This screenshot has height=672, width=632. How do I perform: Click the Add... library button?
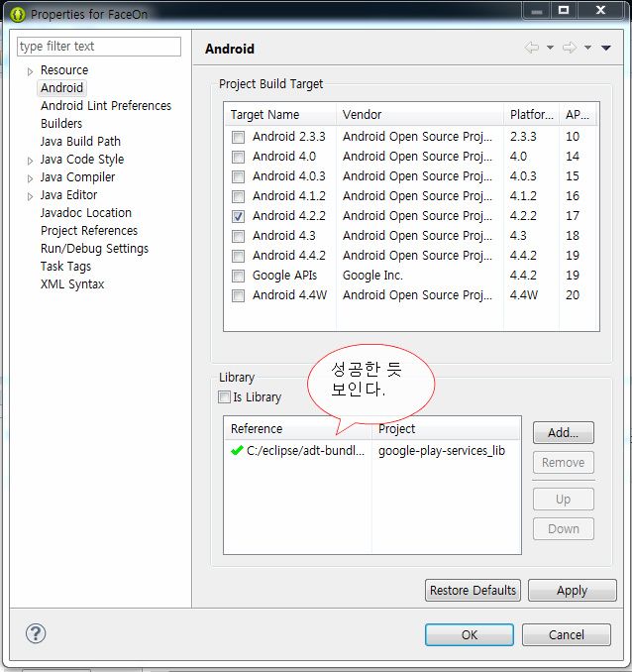563,433
